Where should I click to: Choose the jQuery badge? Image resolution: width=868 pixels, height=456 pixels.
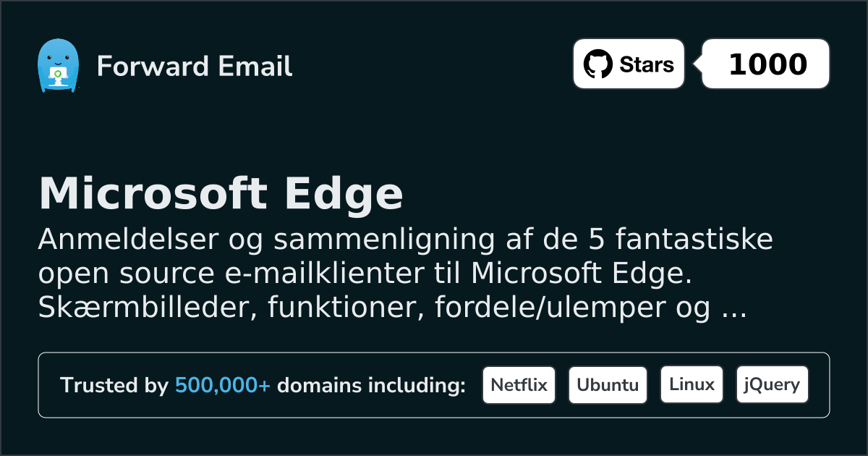pyautogui.click(x=772, y=385)
